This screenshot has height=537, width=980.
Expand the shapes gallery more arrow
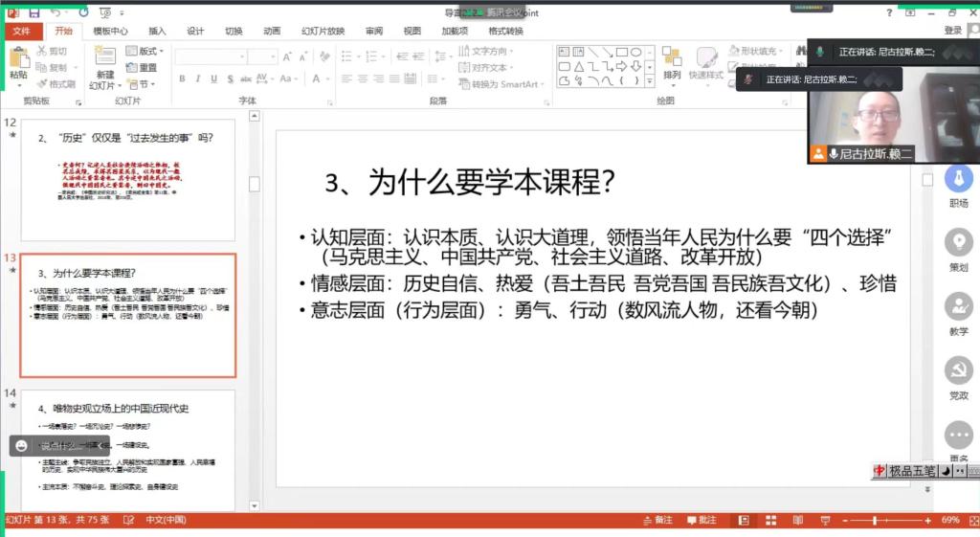click(x=648, y=81)
